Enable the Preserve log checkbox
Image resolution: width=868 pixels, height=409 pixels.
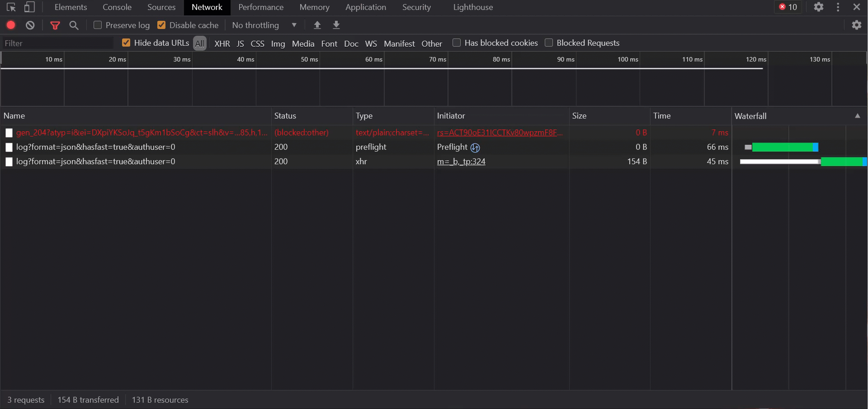pos(98,25)
